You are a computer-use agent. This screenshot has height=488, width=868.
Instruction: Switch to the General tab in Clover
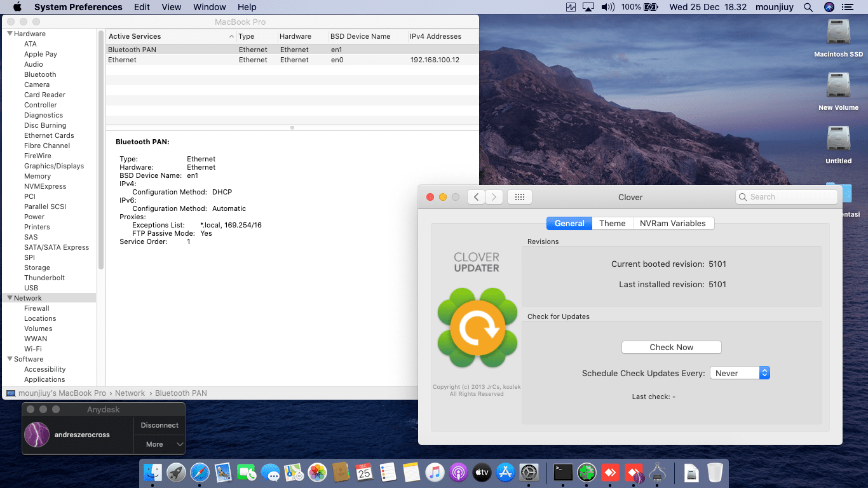click(x=569, y=223)
